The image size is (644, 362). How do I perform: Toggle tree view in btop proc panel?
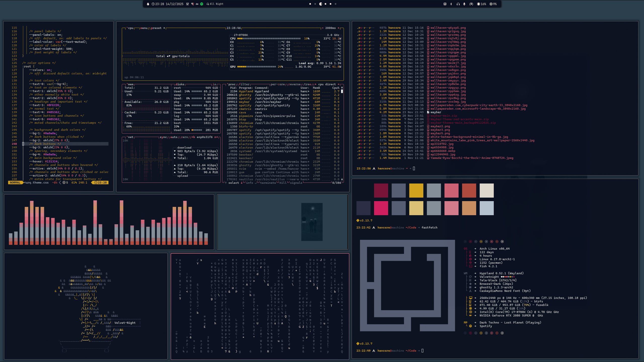tap(307, 84)
